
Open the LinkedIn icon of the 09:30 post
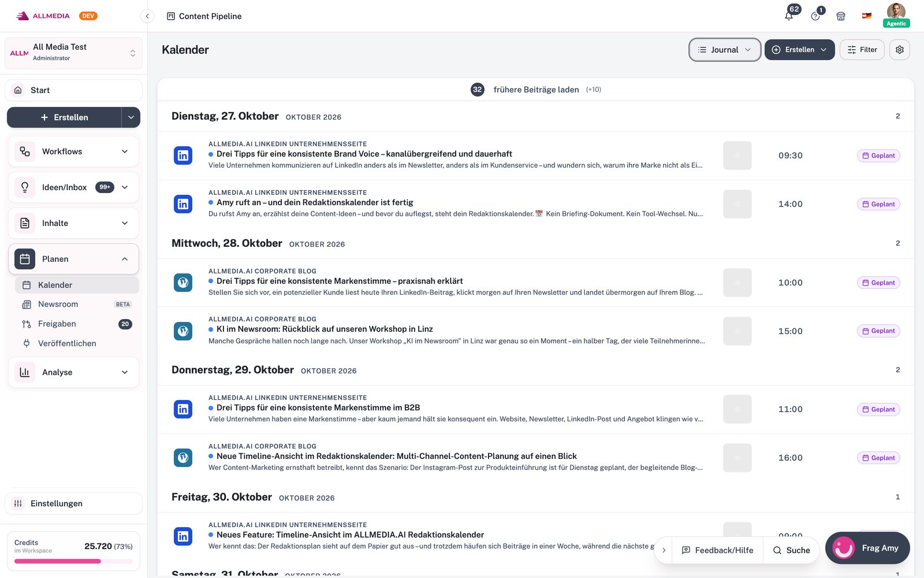[x=183, y=155]
